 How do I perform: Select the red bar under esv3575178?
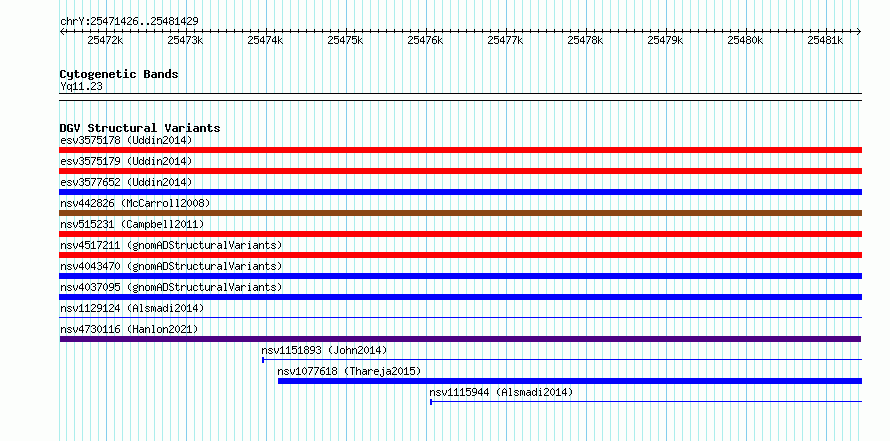tap(460, 150)
